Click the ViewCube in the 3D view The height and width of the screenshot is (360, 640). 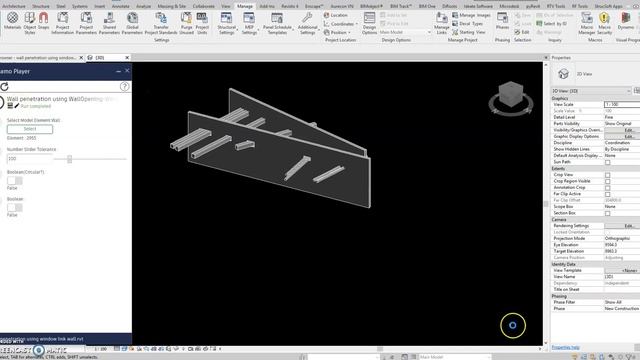coord(511,94)
